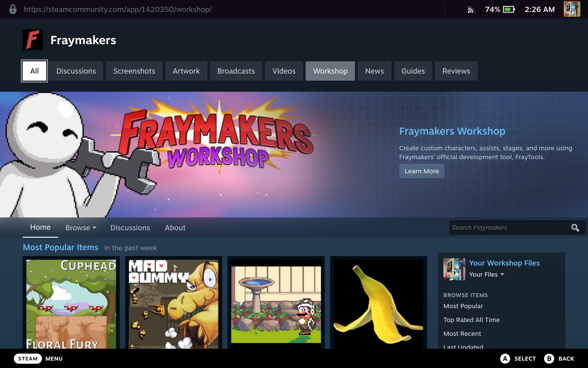Click the battery indicator icon
Screen dimensions: 588x368
[x=509, y=10]
